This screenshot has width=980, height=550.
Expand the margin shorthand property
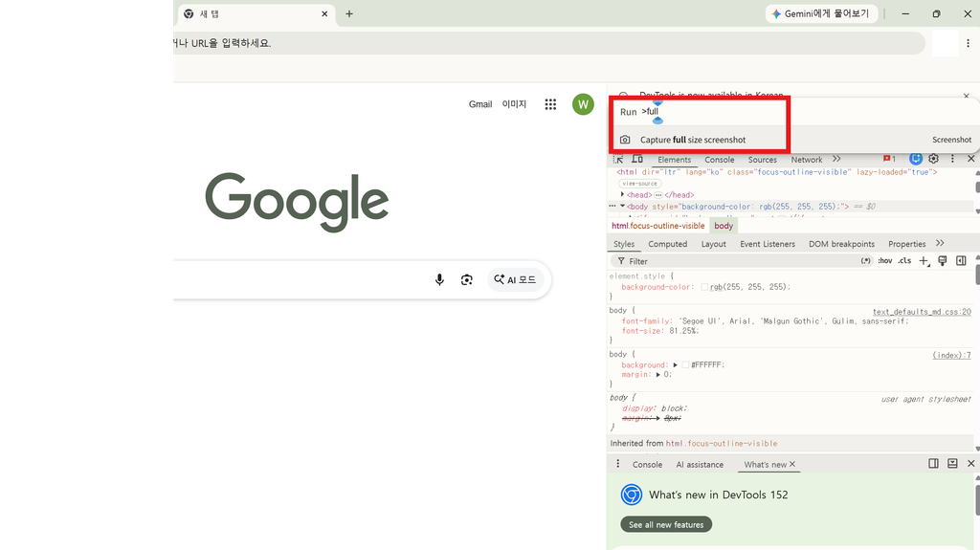pos(658,374)
